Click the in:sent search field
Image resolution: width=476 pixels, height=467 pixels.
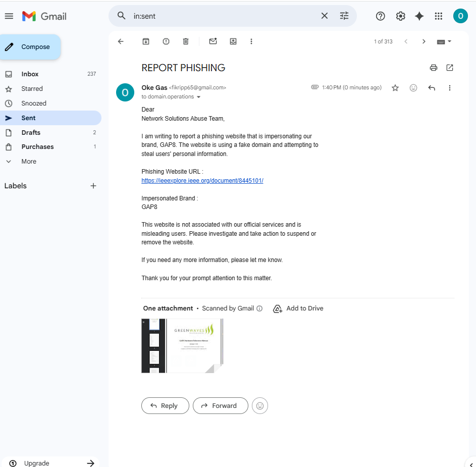(x=225, y=16)
